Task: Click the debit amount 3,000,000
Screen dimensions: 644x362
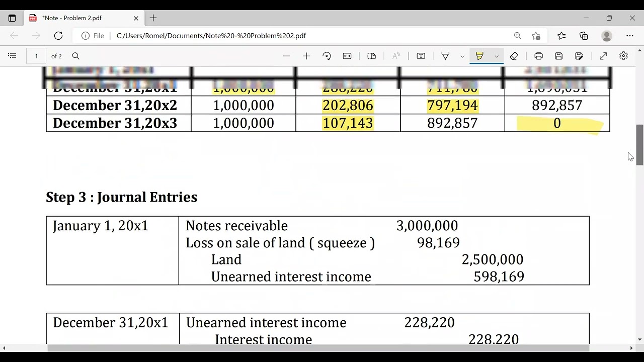Action: (427, 226)
